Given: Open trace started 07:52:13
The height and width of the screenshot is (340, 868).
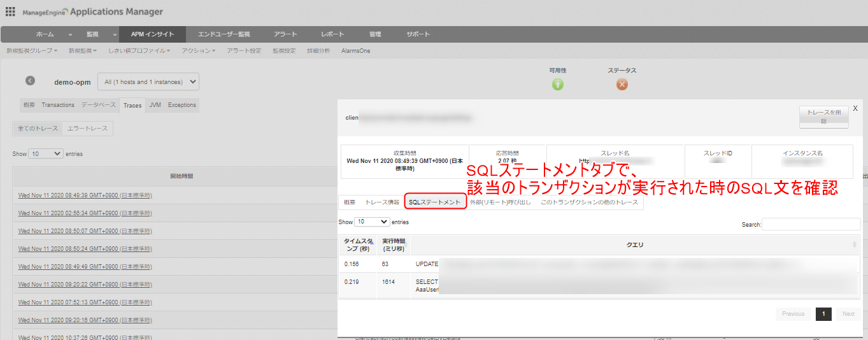Looking at the screenshot, I should pos(85,302).
